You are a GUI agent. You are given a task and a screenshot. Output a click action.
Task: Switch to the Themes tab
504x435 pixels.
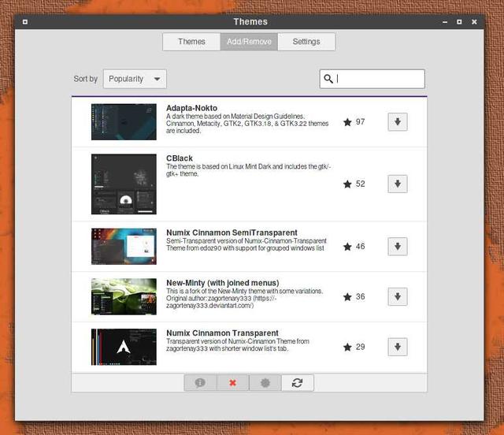pos(191,42)
